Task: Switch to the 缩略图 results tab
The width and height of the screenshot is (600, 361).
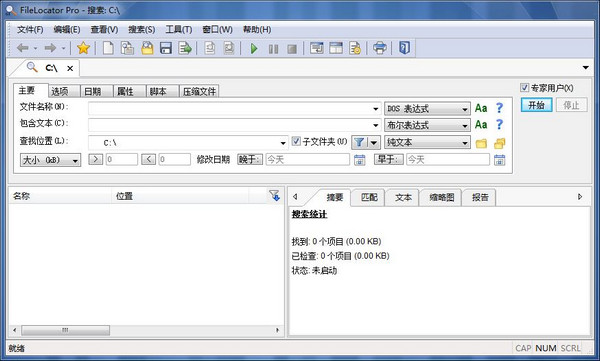Action: coord(442,198)
